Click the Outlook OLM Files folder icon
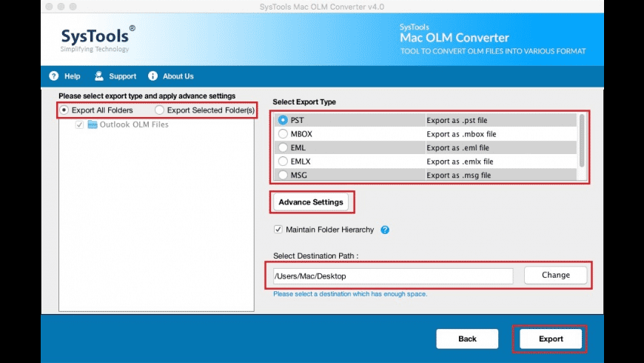This screenshot has height=363, width=644. coord(93,124)
